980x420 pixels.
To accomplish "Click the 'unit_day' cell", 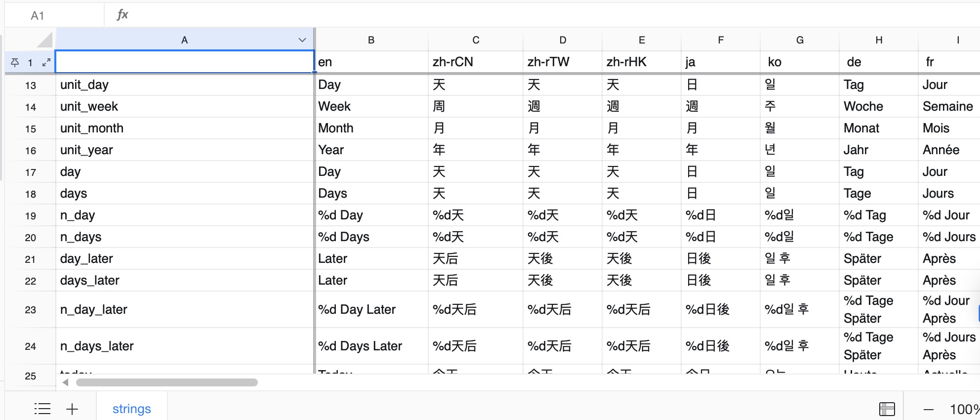I will (x=184, y=84).
